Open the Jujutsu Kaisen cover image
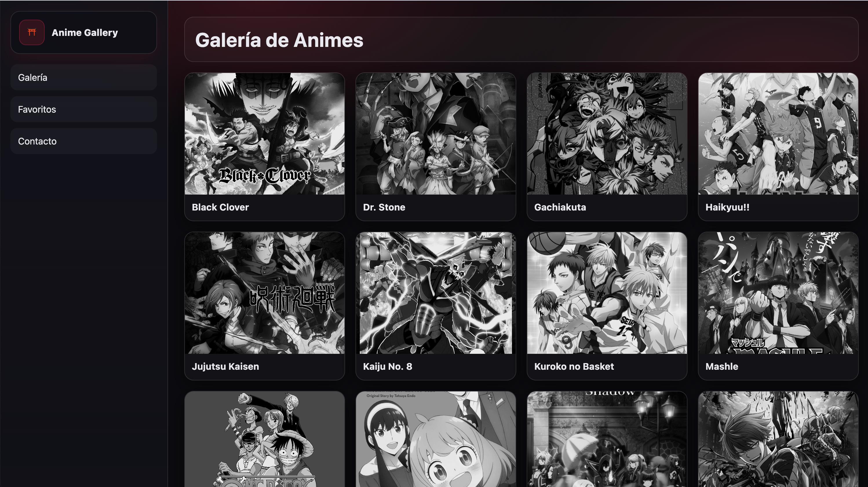 [265, 293]
